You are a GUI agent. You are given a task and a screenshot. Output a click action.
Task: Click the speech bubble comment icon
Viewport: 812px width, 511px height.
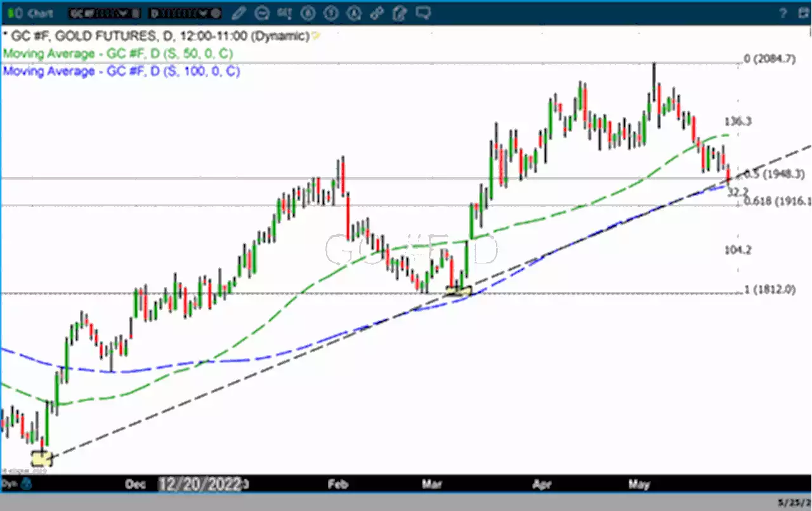coord(423,12)
